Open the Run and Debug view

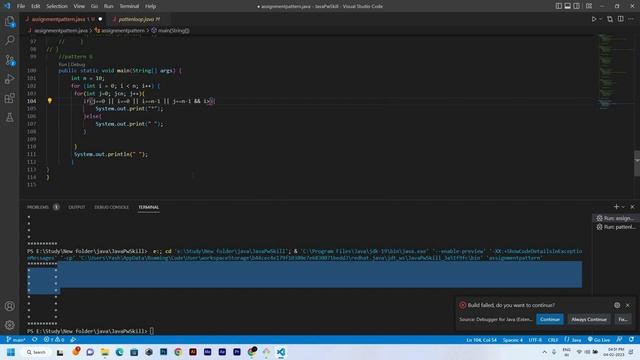[x=9, y=79]
